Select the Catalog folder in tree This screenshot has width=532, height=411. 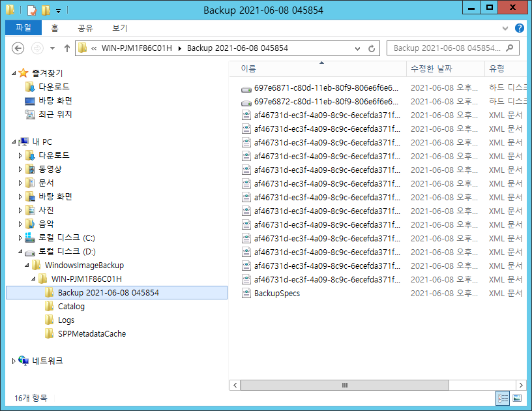pos(71,307)
